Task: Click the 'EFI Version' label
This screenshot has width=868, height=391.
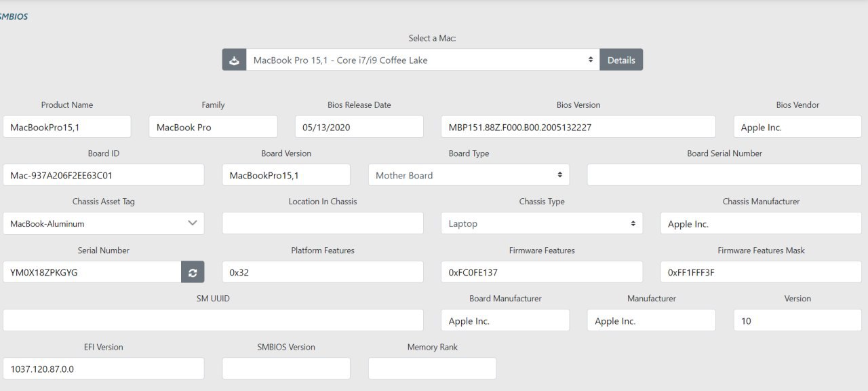Action: pos(104,347)
